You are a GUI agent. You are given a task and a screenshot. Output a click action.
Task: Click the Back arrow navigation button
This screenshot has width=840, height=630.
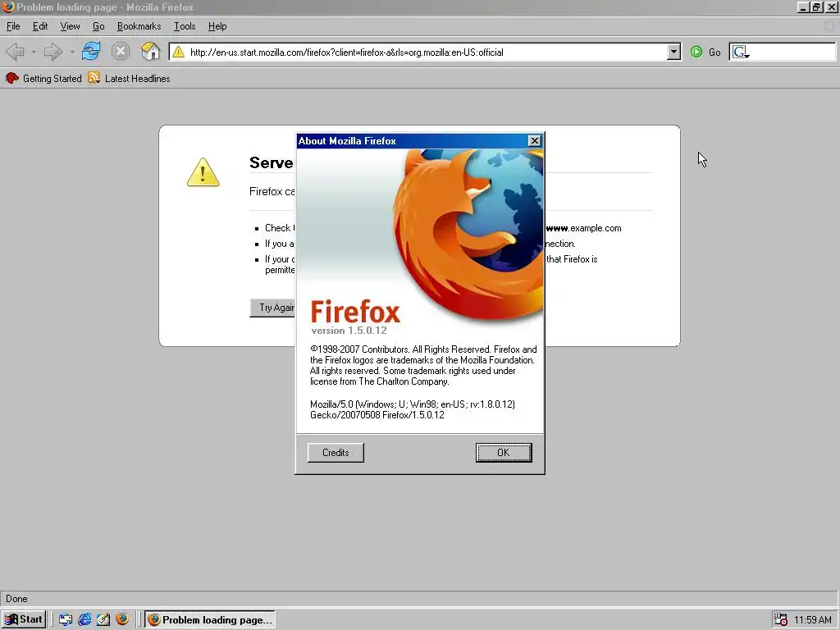pos(15,52)
